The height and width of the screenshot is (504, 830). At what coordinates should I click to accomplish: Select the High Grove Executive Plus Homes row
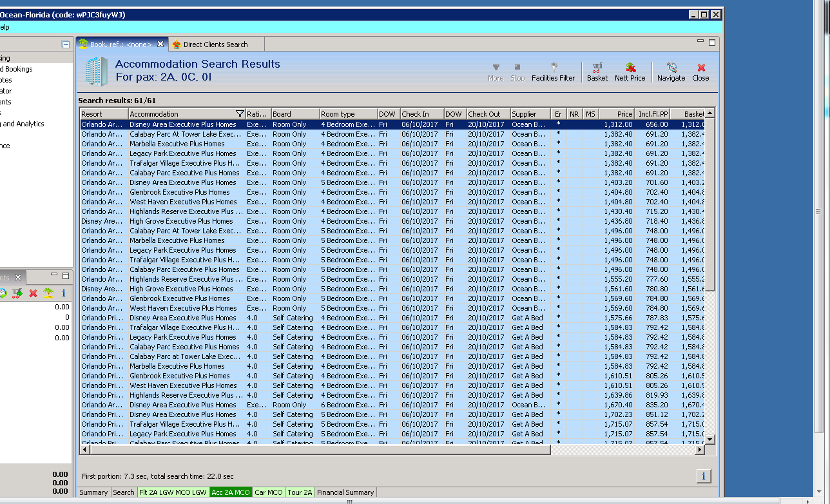182,221
